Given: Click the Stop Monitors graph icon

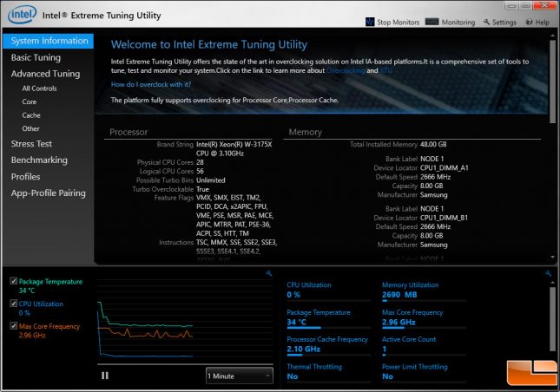Looking at the screenshot, I should click(370, 22).
